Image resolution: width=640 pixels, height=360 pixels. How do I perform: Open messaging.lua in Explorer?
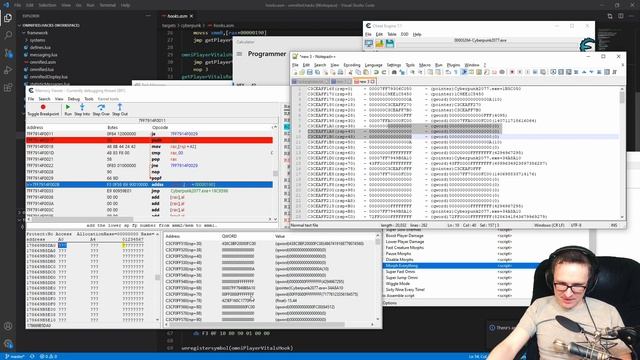(x=43, y=55)
